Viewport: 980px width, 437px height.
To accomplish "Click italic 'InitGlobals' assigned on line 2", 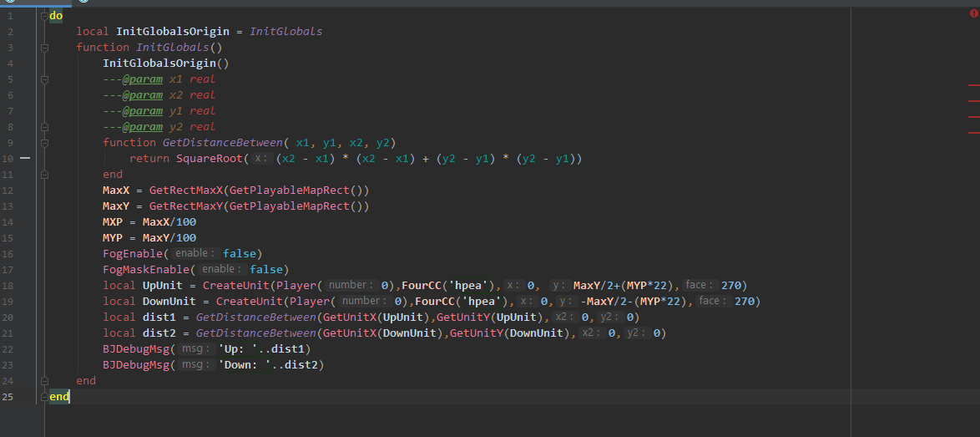I will click(x=286, y=31).
